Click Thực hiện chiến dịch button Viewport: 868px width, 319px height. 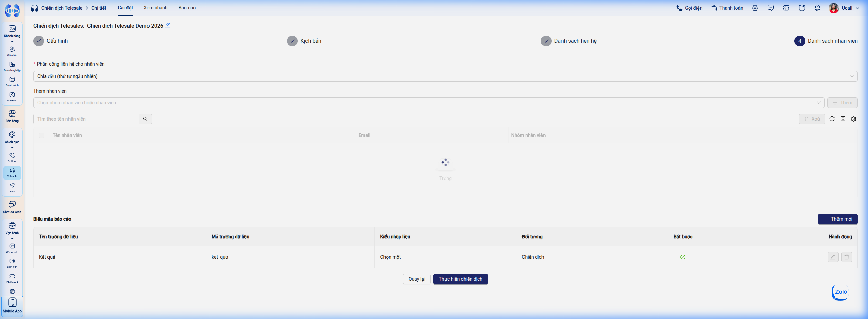(460, 279)
